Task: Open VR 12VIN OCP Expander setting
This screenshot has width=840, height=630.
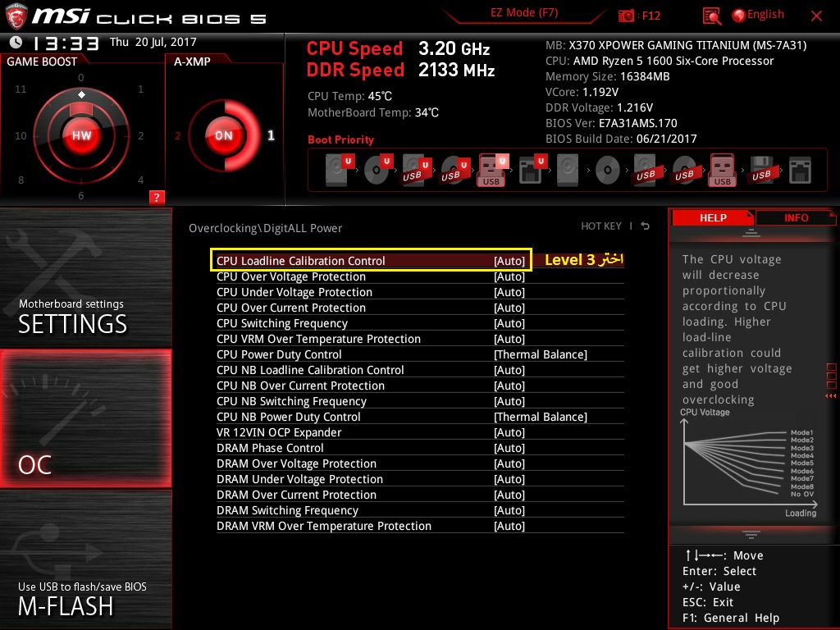Action: point(420,431)
